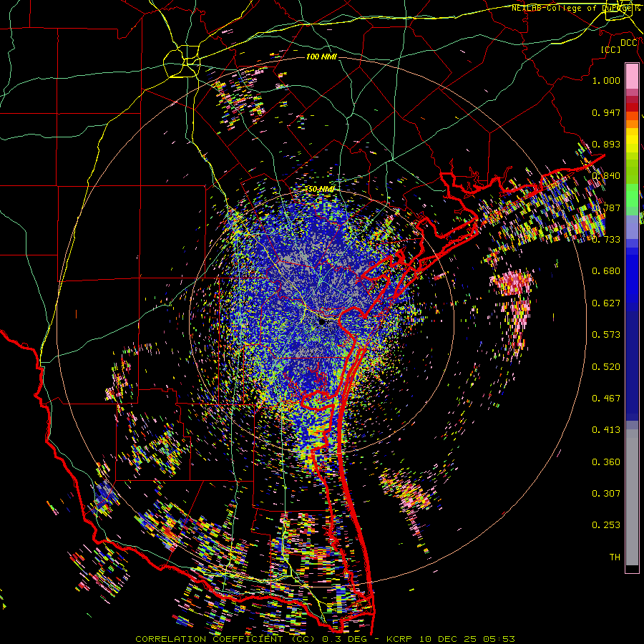Click the orange segment of the color bar
This screenshot has width=644, height=644.
click(632, 124)
